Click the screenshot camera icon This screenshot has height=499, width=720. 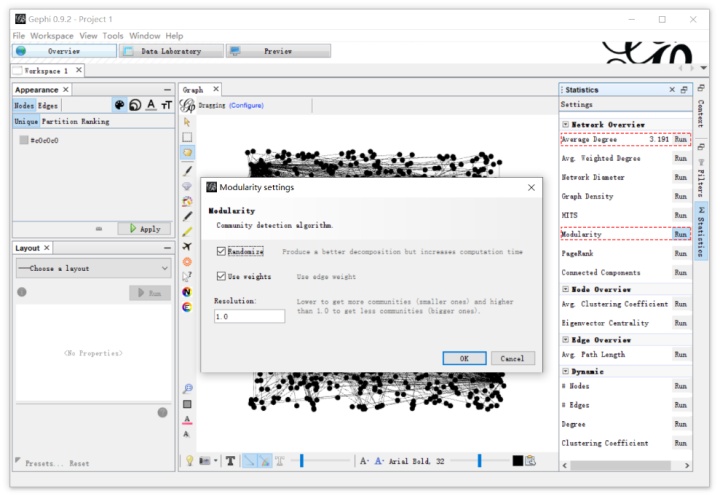point(204,460)
